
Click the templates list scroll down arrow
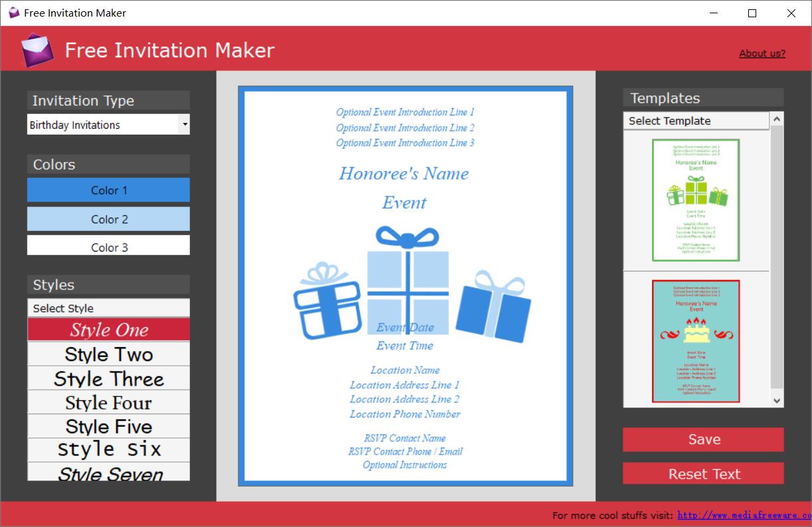point(777,400)
